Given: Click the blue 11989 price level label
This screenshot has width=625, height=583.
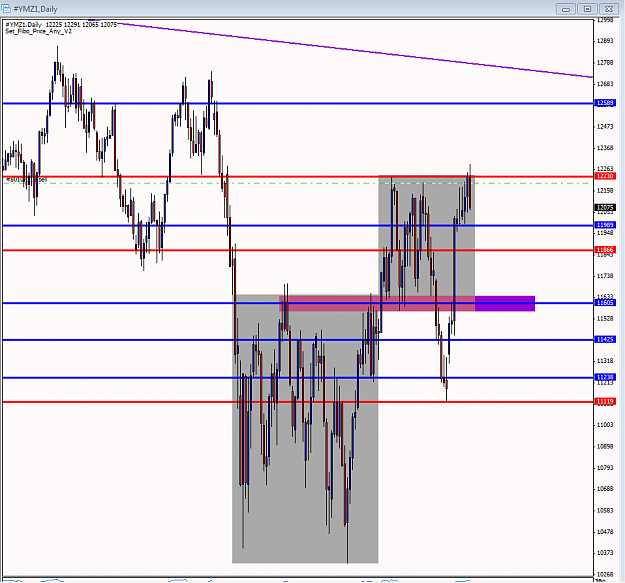Looking at the screenshot, I should click(x=605, y=225).
